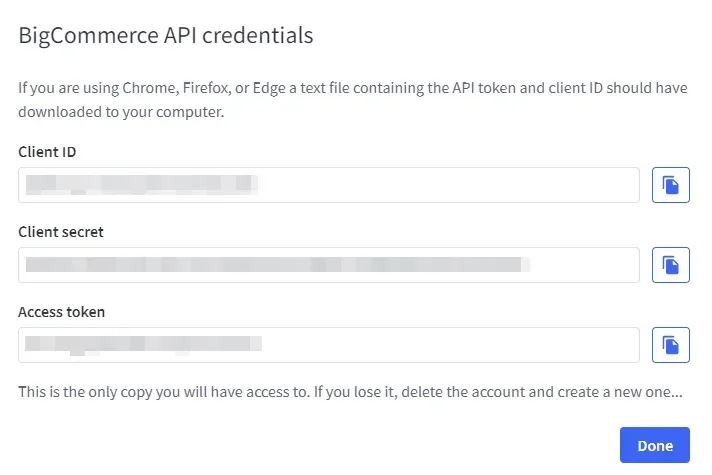
Task: Click inside the Client secret field
Action: 328,265
